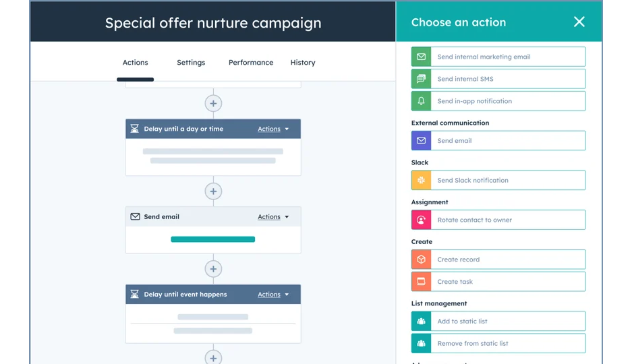The image size is (632, 364).
Task: Click the Delay until event happens card body
Action: click(213, 324)
